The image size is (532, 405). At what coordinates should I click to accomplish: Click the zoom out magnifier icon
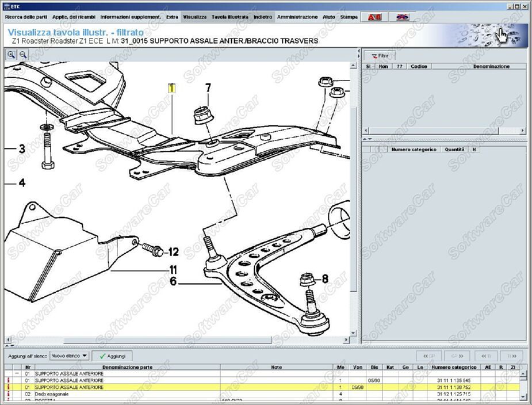(x=23, y=55)
